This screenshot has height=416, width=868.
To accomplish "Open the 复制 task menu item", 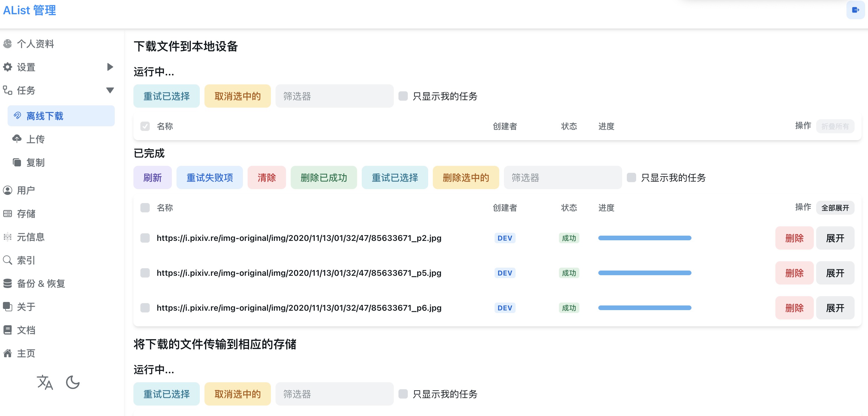I will point(35,163).
